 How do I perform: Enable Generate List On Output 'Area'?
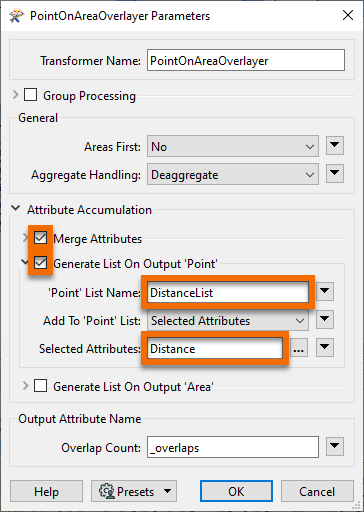pyautogui.click(x=40, y=386)
